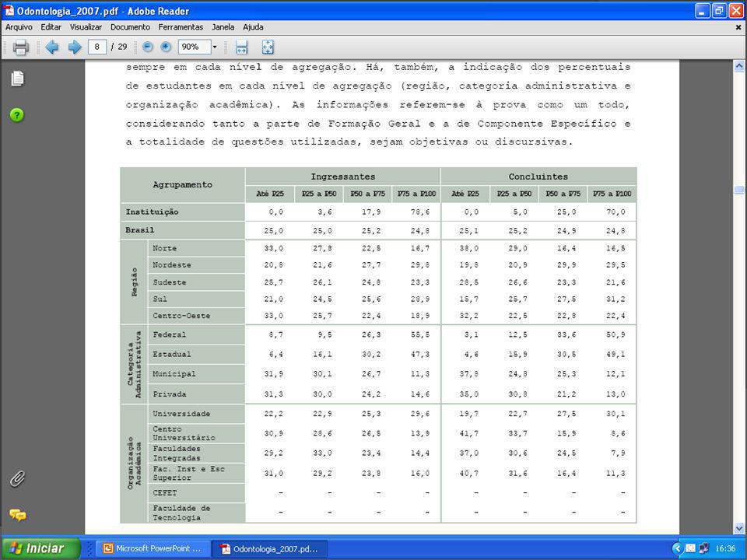Open the Editar menu
The height and width of the screenshot is (560, 747).
51,27
